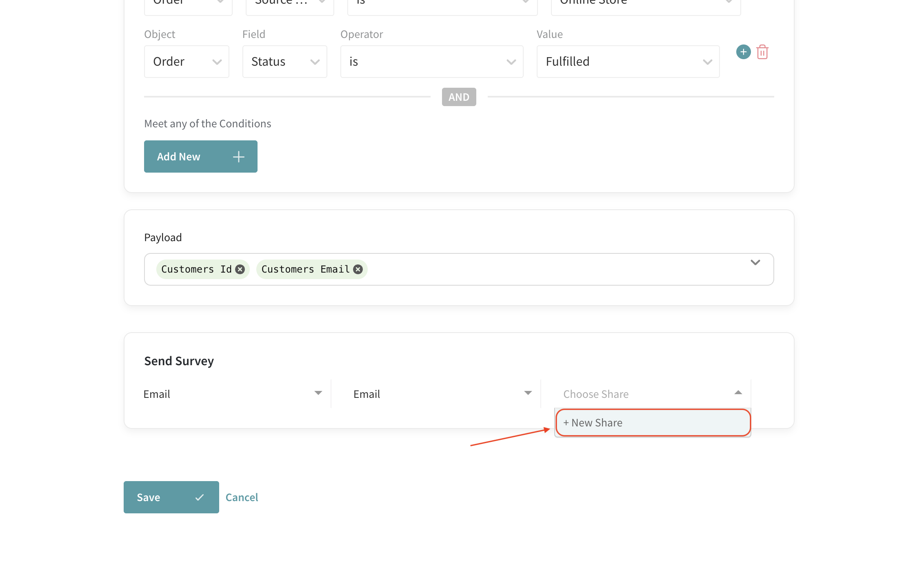The width and height of the screenshot is (924, 577).
Task: Open the Operator dropdown showing is
Action: pos(431,62)
